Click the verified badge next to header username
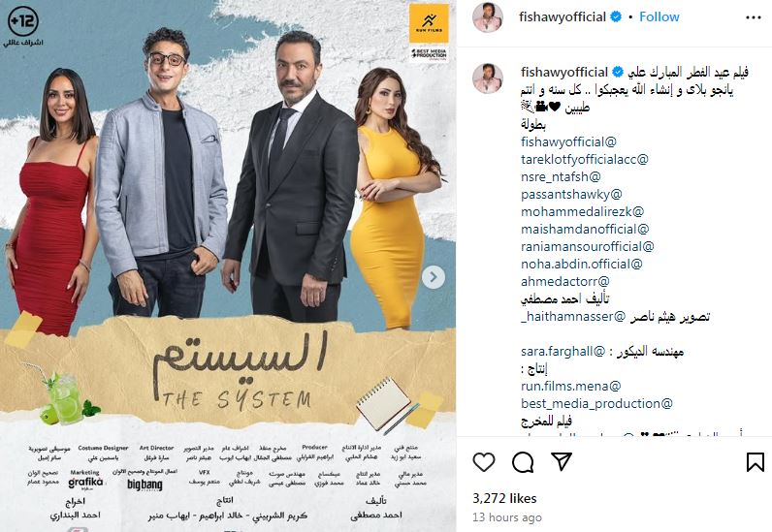Screen dimensions: 772x532 pos(616,16)
